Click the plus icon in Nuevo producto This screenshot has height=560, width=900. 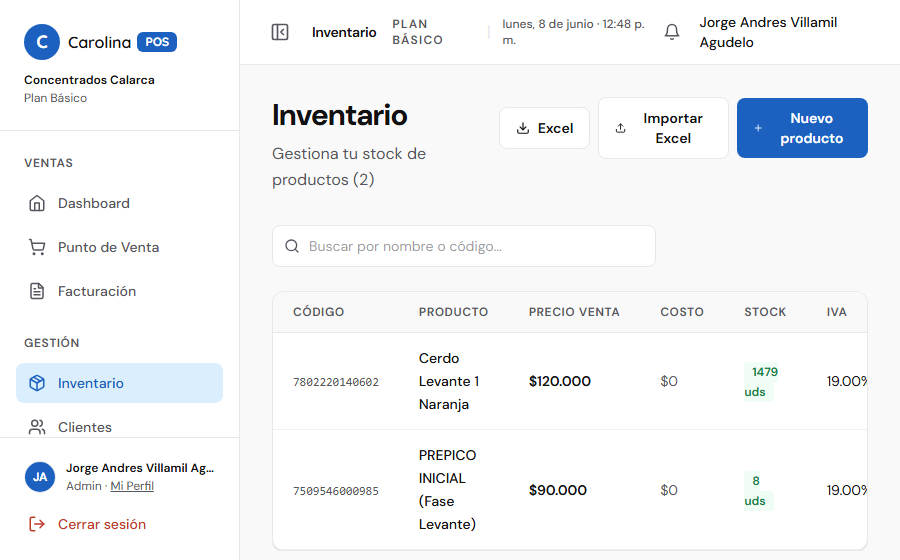tap(758, 128)
